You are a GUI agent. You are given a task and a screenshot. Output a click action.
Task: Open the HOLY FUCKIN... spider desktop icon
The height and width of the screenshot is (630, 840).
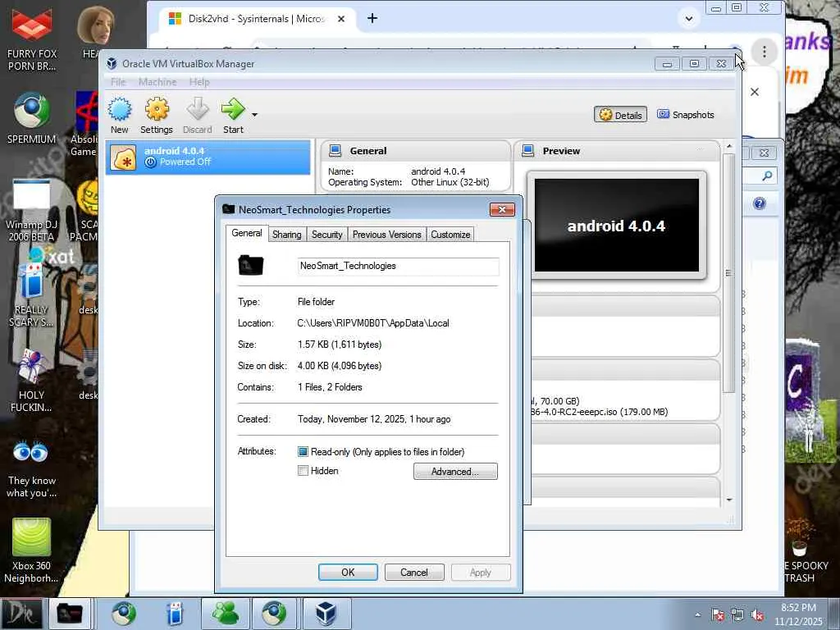32,381
